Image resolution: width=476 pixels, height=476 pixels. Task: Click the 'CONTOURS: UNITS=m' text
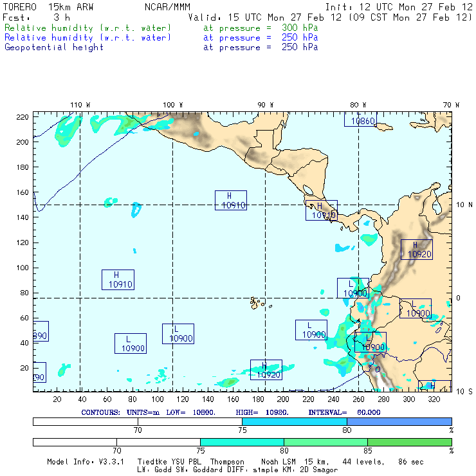point(120,412)
